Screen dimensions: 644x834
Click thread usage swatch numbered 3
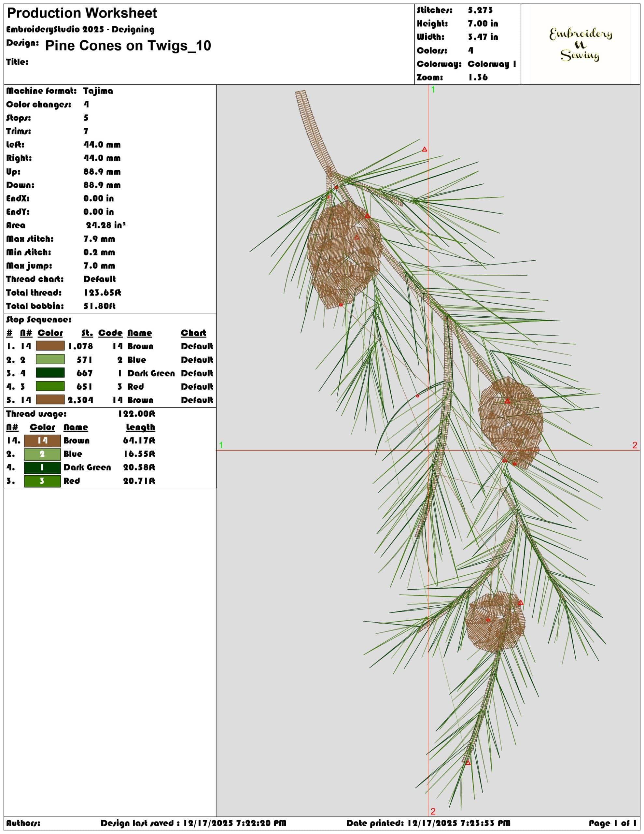pyautogui.click(x=42, y=481)
